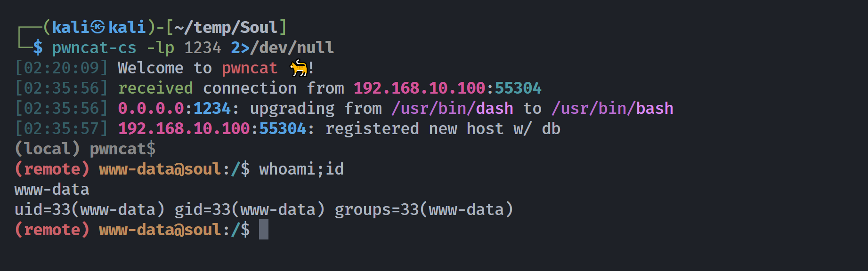This screenshot has height=271, width=868.
Task: Click the Kali logo symbol in the prompt
Action: 97,27
